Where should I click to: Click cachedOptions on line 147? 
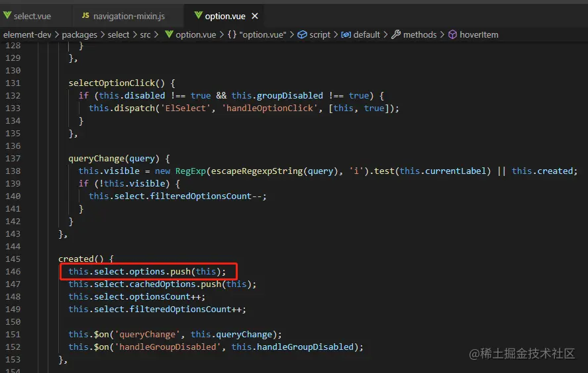click(162, 284)
